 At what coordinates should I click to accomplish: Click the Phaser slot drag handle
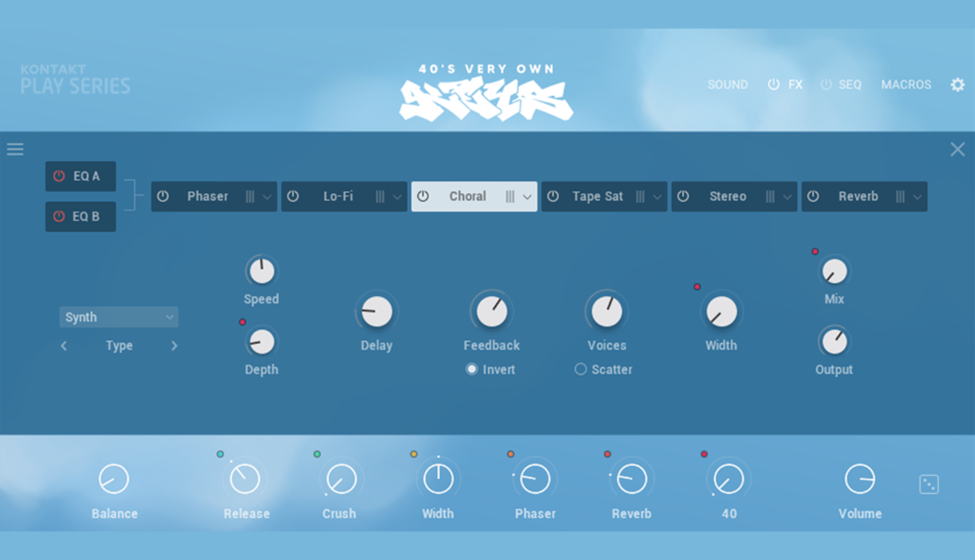[250, 196]
